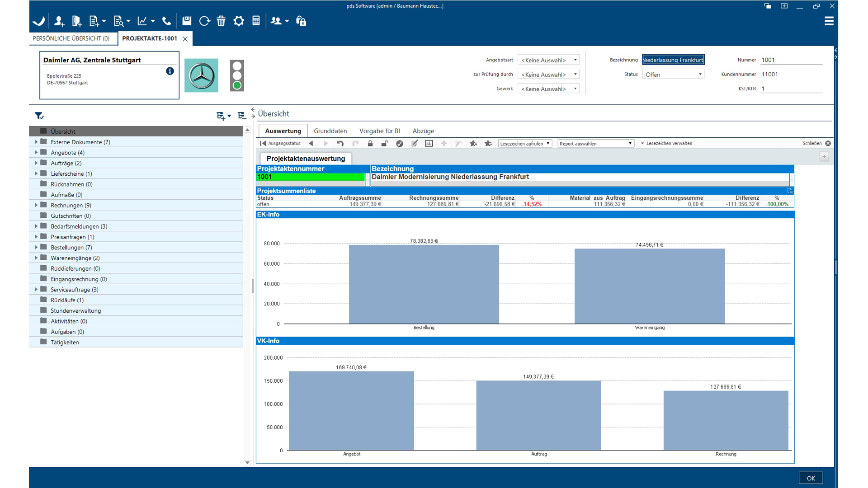Click the OK button

pyautogui.click(x=811, y=478)
